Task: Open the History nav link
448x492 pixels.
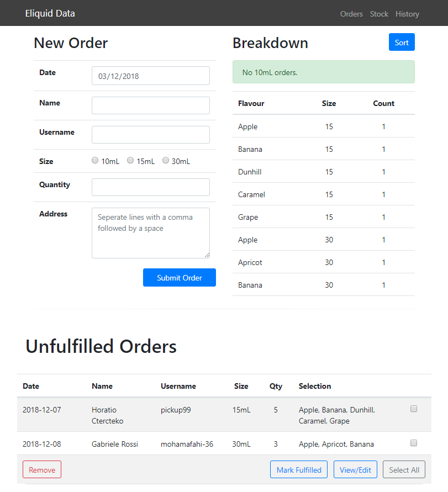Action: pos(407,14)
